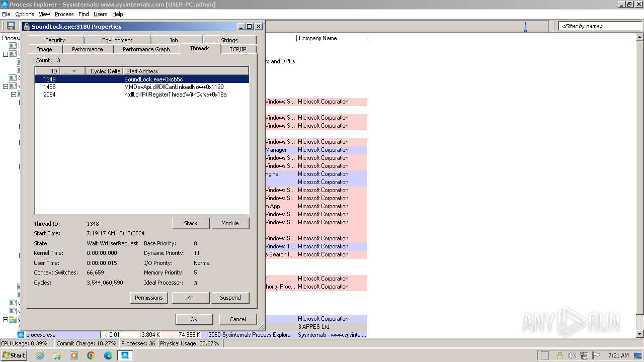The image size is (644, 362).
Task: Click the Cancel button
Action: point(238,319)
